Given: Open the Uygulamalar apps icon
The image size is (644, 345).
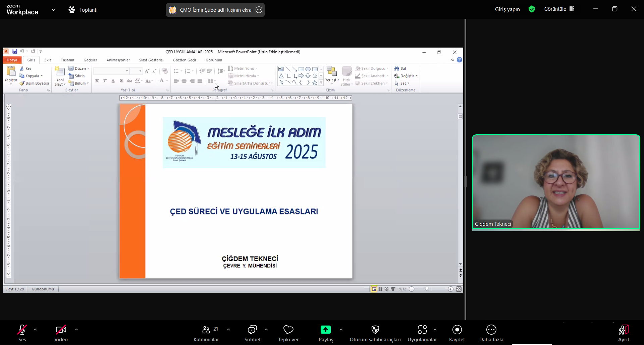Looking at the screenshot, I should click(422, 330).
